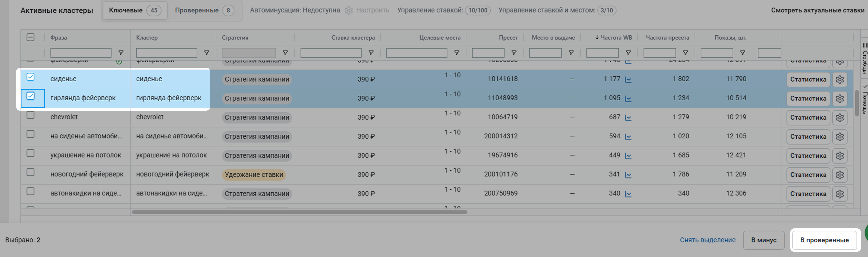The image size is (868, 257).
Task: Switch to Ключевые tab
Action: [x=134, y=10]
